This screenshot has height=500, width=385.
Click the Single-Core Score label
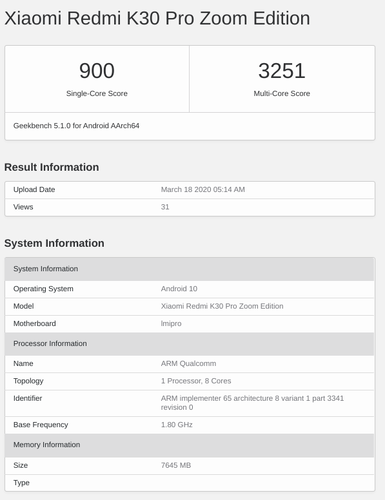pos(97,93)
